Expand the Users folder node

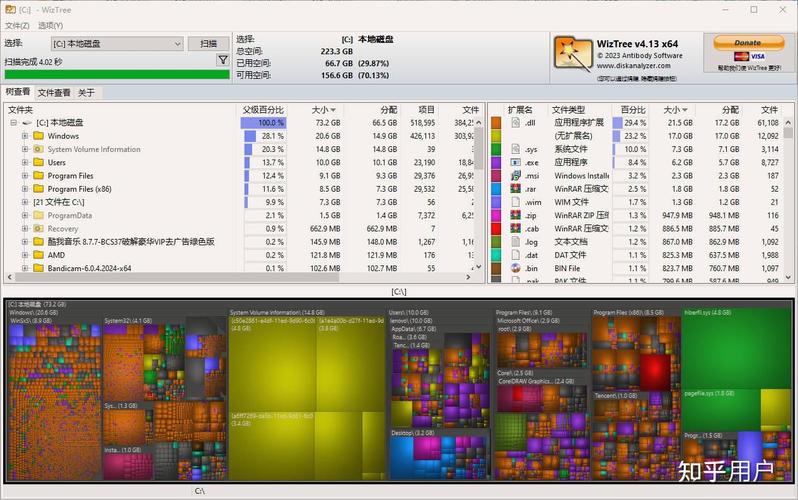coord(24,162)
